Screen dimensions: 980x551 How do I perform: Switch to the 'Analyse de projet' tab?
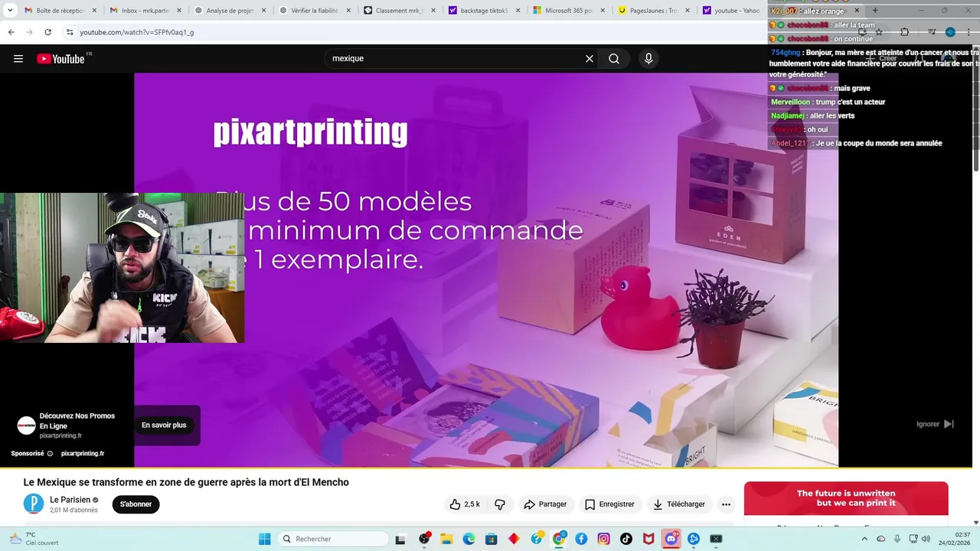tap(224, 11)
